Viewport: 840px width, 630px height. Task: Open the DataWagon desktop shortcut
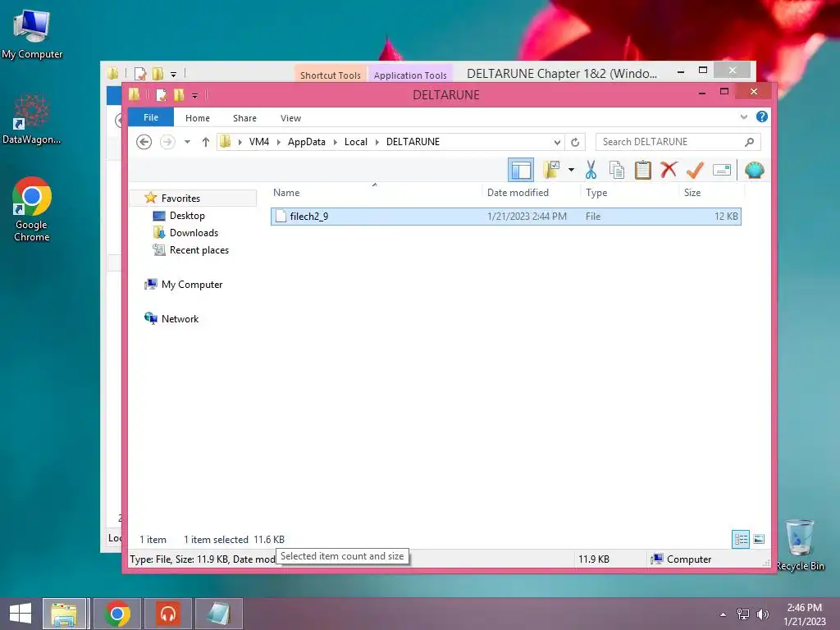[32, 119]
